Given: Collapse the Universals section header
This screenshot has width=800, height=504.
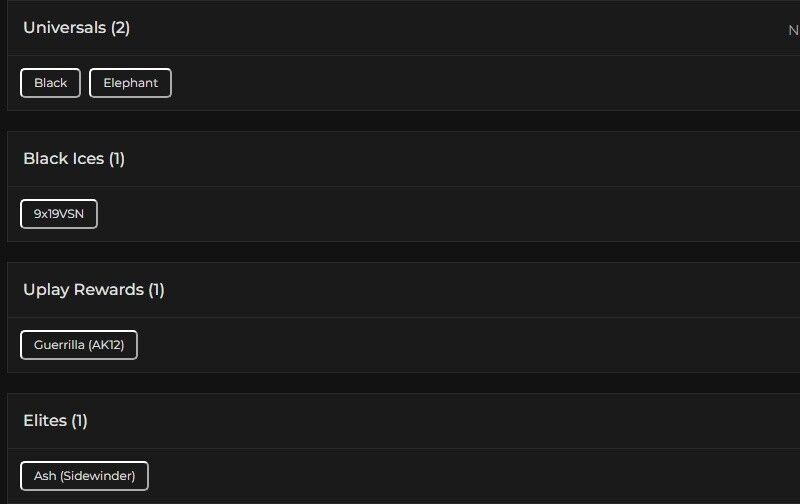Looking at the screenshot, I should click(65, 28).
